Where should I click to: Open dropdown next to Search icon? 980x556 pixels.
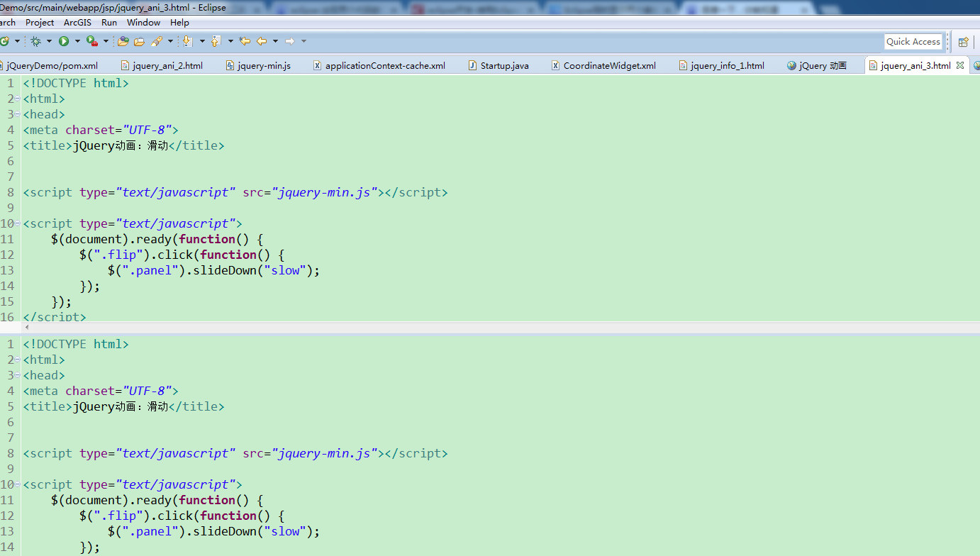[x=170, y=41]
